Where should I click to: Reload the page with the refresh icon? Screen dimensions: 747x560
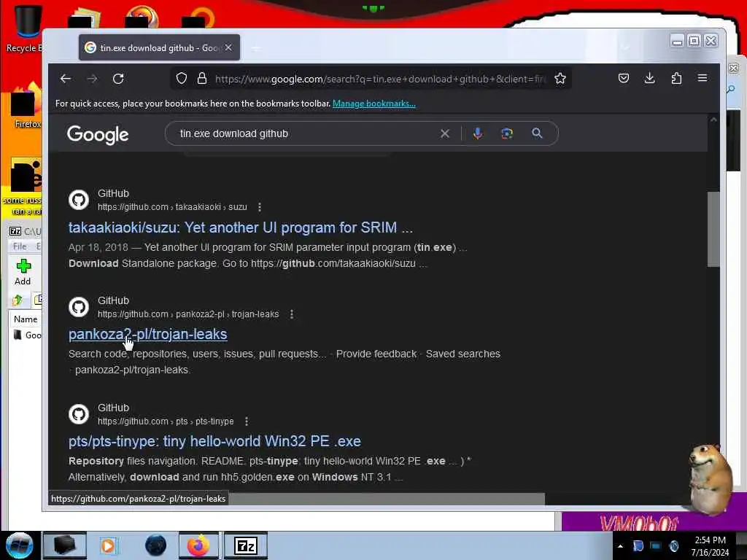coord(118,79)
